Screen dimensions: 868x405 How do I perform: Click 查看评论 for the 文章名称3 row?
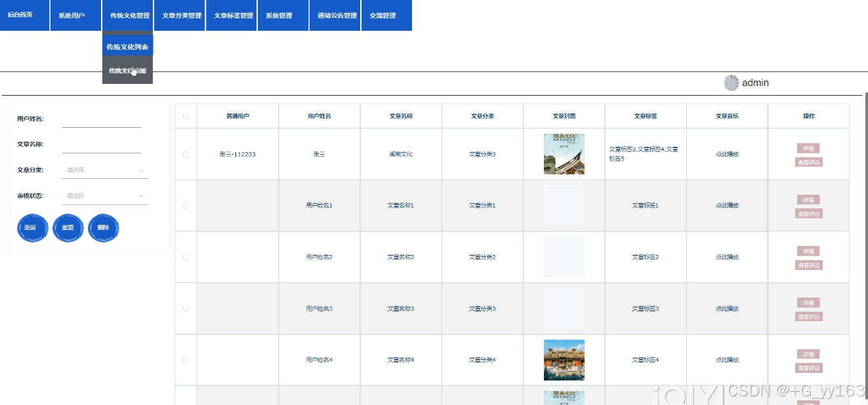coord(808,317)
